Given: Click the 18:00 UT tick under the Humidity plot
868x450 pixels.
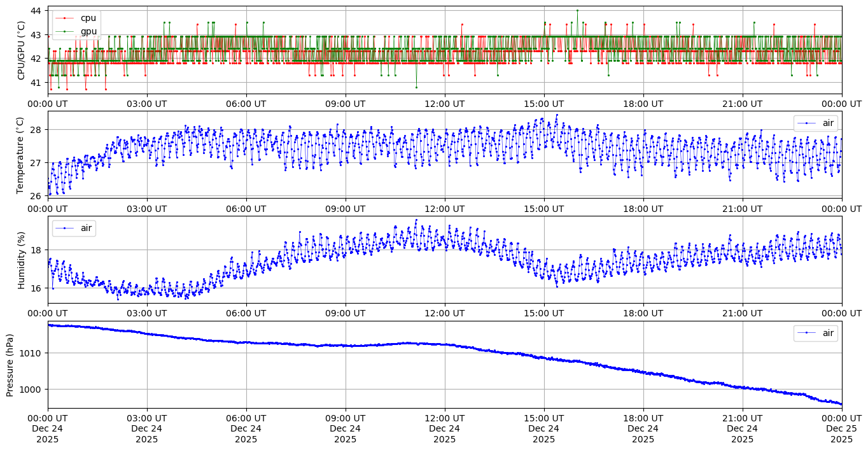Looking at the screenshot, I should [x=643, y=313].
